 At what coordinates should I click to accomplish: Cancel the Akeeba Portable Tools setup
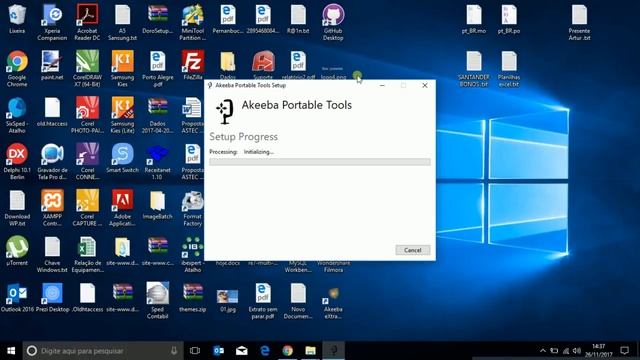pos(413,250)
